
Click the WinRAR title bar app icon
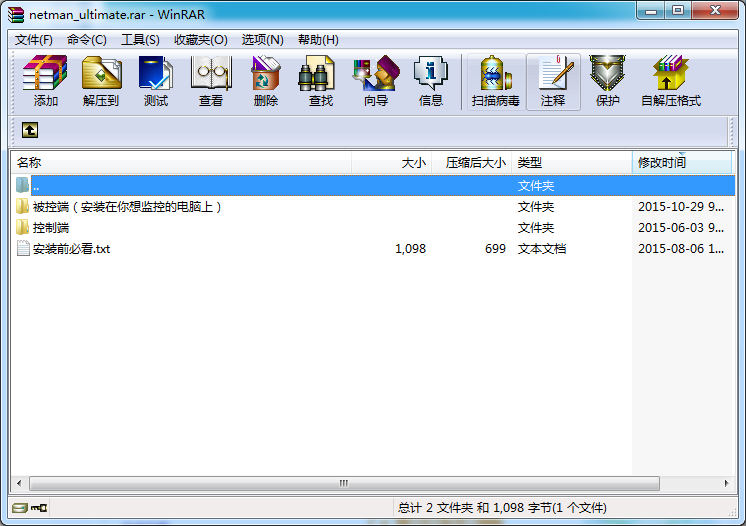click(x=16, y=14)
